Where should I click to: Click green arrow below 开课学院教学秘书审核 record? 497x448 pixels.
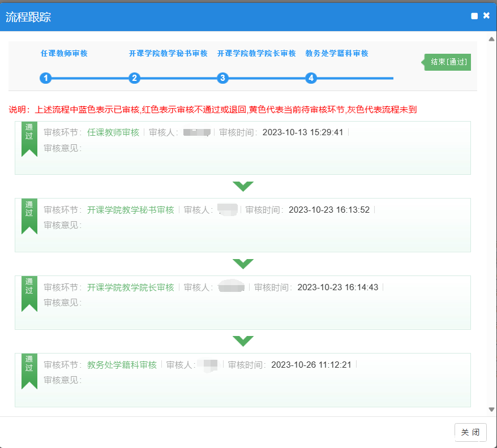[243, 264]
